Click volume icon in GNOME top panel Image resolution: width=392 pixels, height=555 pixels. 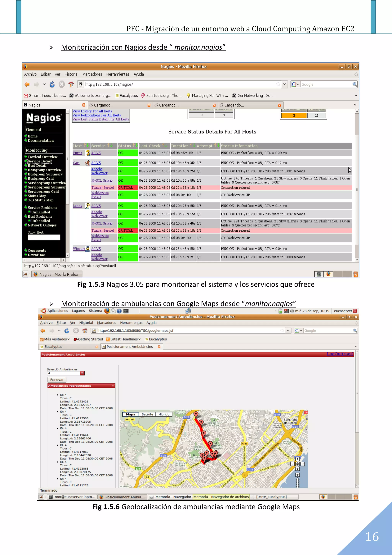point(292,311)
